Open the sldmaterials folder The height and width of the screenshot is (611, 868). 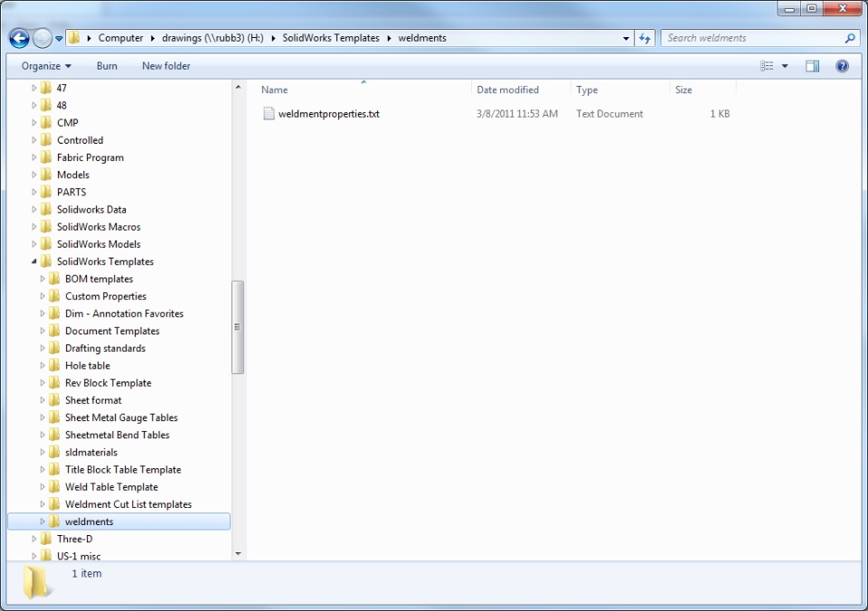[91, 452]
